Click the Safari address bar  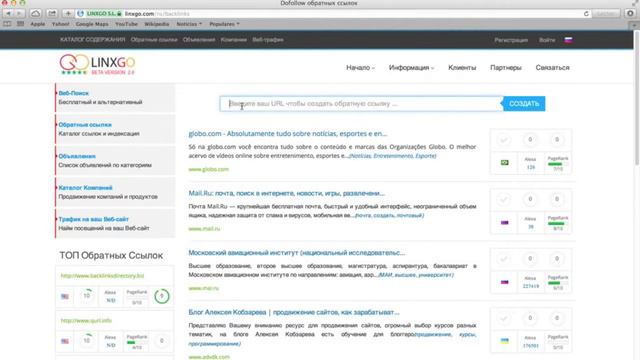click(334, 13)
